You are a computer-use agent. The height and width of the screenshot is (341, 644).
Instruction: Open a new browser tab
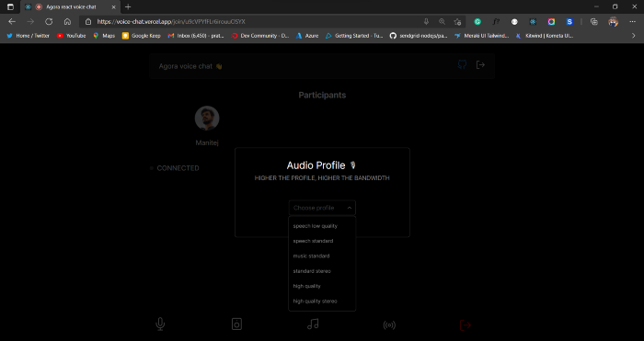tap(128, 7)
